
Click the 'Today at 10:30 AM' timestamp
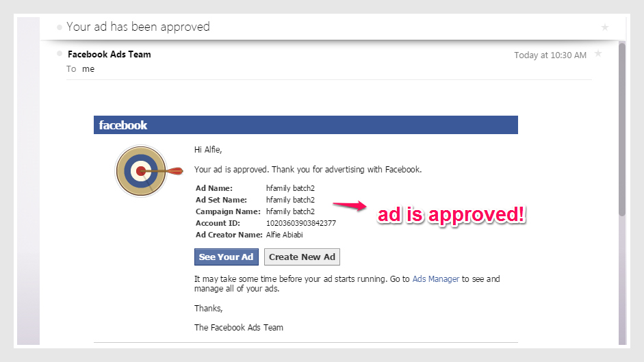coord(550,55)
